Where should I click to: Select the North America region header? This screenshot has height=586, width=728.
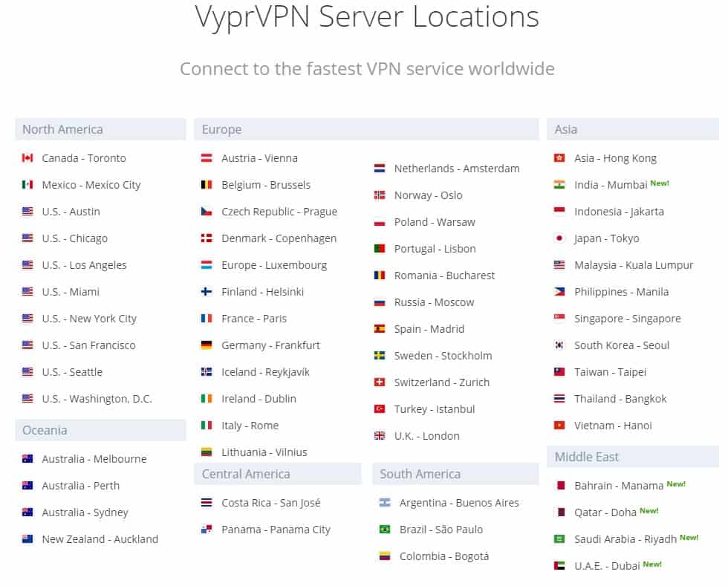pyautogui.click(x=100, y=129)
